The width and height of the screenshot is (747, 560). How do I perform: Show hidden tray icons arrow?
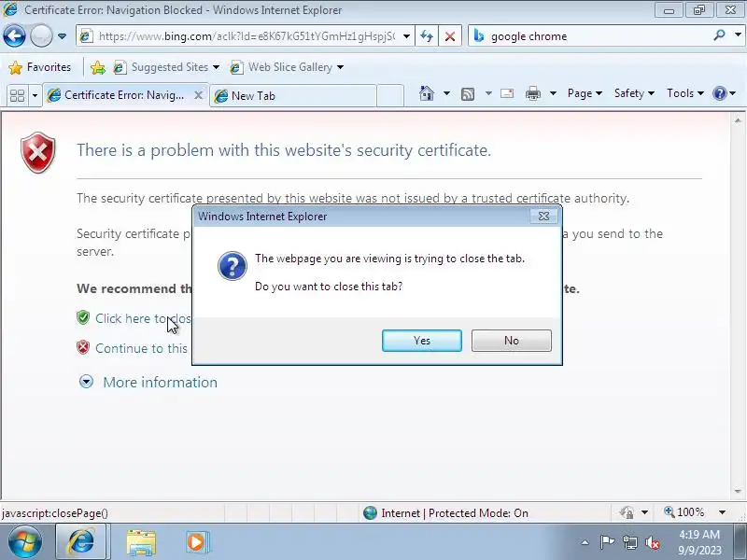click(585, 542)
